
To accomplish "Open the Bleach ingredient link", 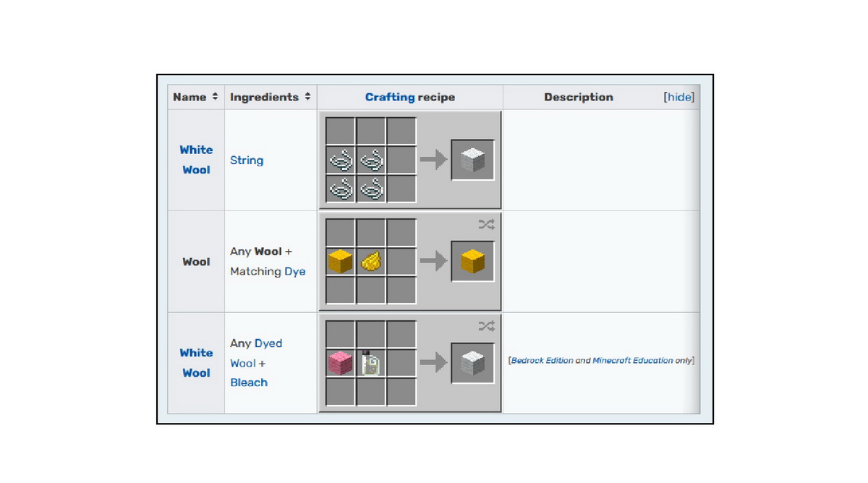I will [249, 382].
